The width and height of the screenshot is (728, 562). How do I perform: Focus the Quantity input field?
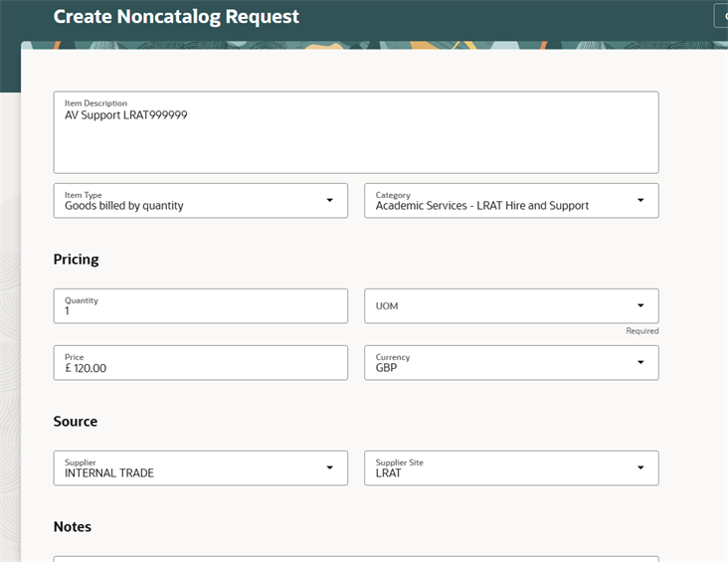tap(200, 307)
